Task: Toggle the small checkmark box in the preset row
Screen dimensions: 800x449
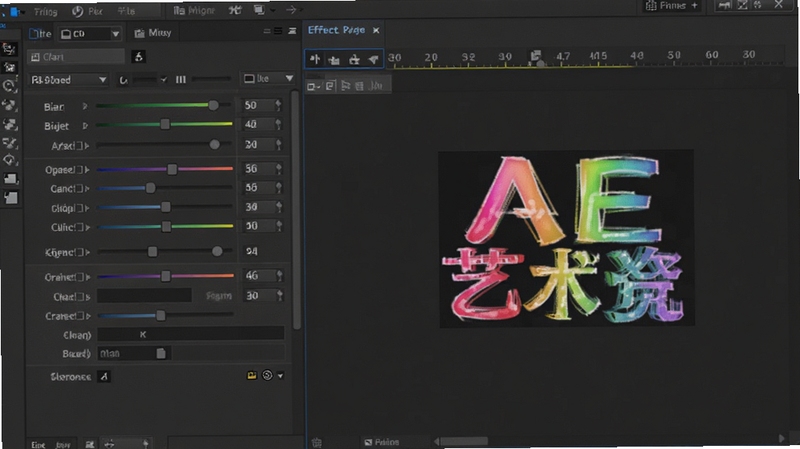Action: click(x=163, y=80)
